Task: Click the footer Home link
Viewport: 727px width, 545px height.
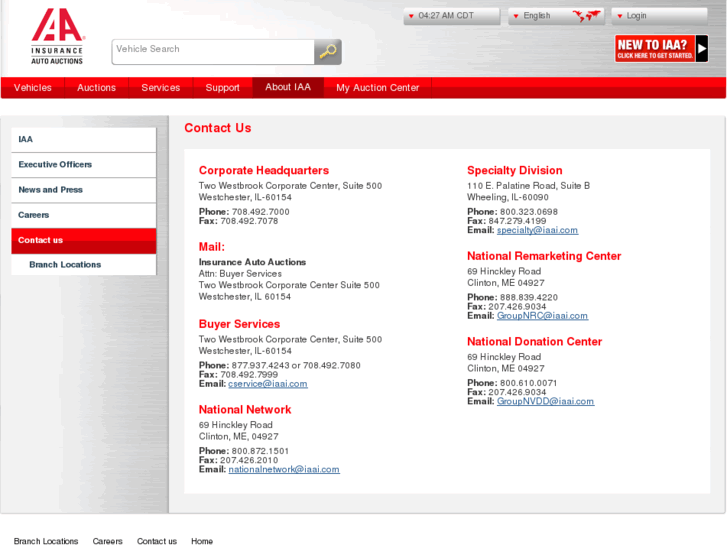Action: click(202, 541)
